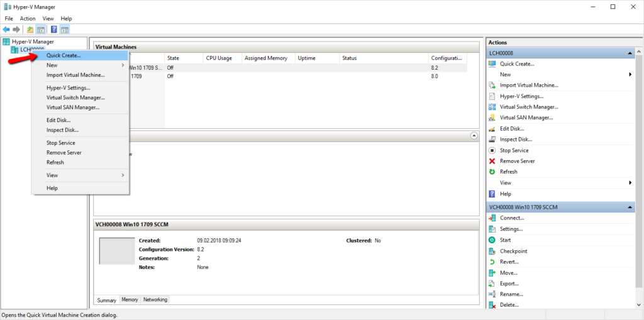Choose Quick Create in the context menu

pyautogui.click(x=80, y=55)
